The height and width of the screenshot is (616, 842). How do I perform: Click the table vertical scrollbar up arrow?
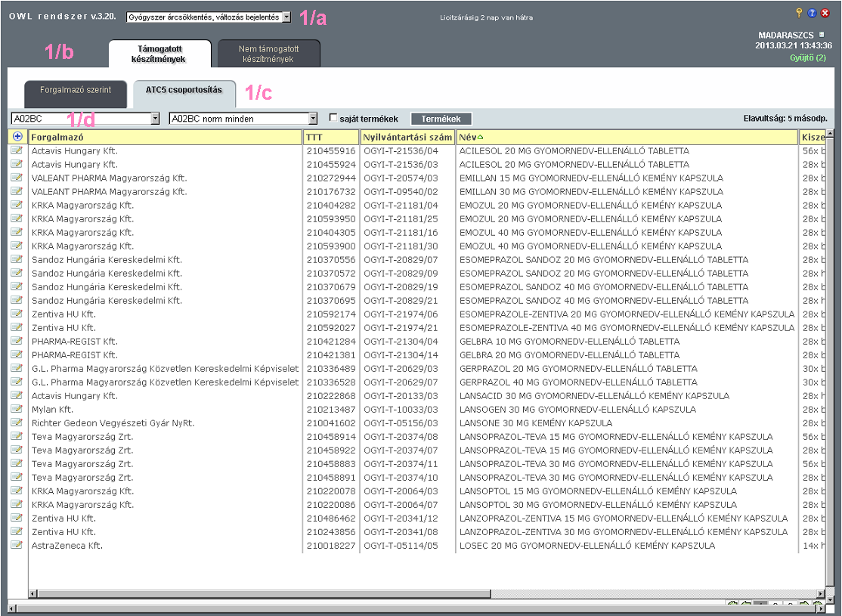click(830, 133)
